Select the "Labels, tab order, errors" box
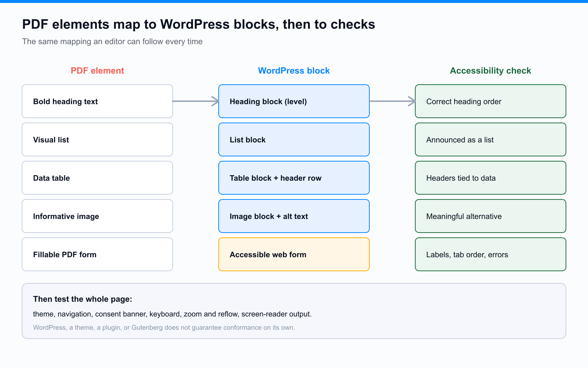The image size is (588, 368). (x=491, y=254)
